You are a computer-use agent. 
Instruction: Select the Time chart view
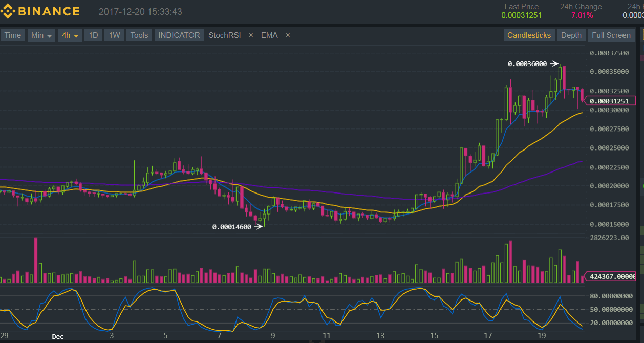coord(13,35)
